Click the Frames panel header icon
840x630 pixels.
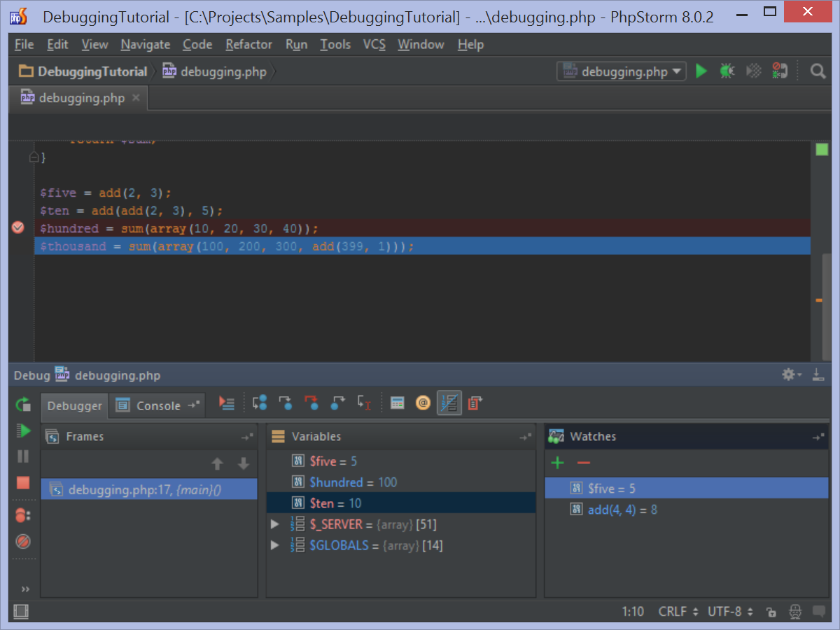[53, 437]
